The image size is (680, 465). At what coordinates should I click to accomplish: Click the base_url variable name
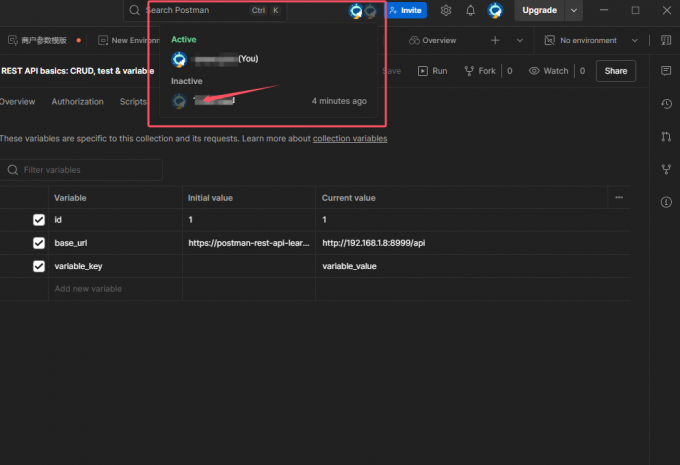coord(71,243)
